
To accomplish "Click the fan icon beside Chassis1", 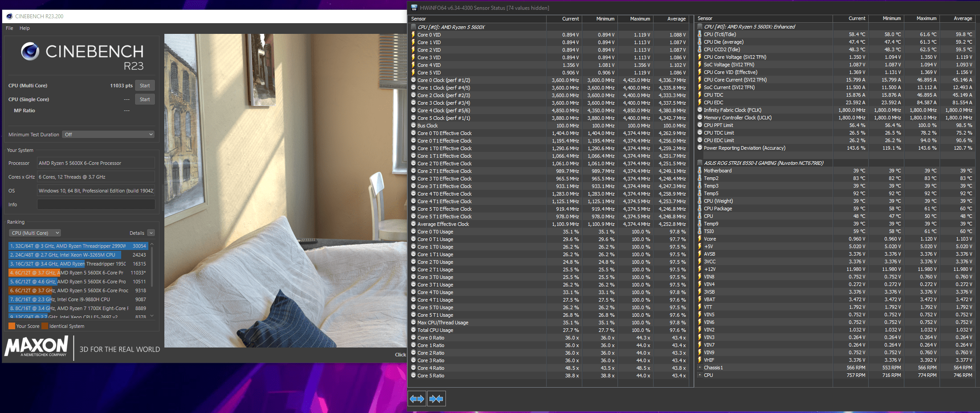I will (700, 368).
